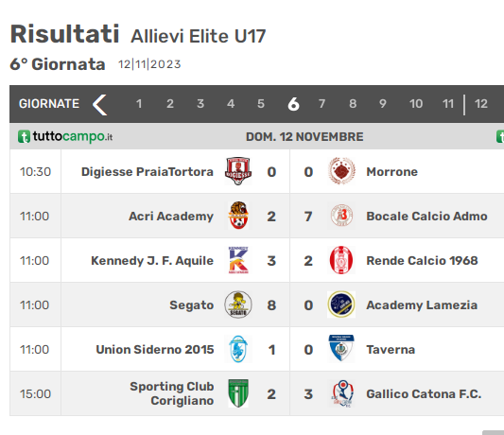This screenshot has width=504, height=435.
Task: Select the Taverna shield logo
Action: click(341, 348)
